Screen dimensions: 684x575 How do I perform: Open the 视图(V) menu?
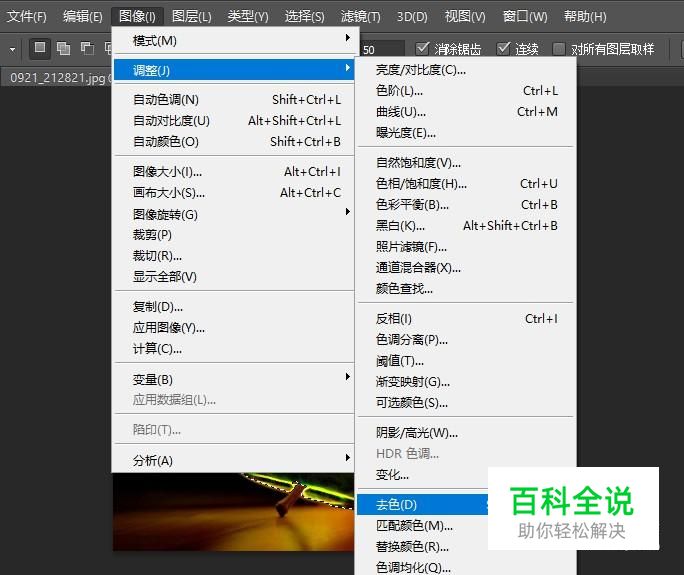465,17
